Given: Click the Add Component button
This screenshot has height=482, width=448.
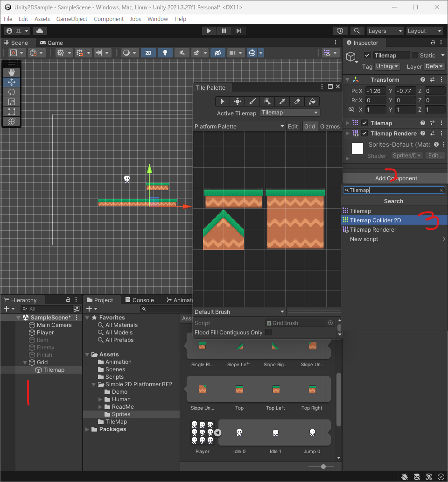Looking at the screenshot, I should coord(395,178).
